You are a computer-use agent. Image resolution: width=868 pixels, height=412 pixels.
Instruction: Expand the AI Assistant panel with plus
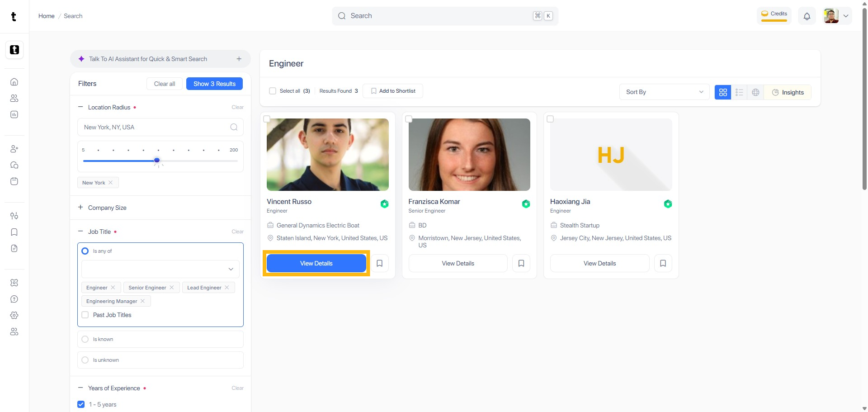pyautogui.click(x=239, y=59)
